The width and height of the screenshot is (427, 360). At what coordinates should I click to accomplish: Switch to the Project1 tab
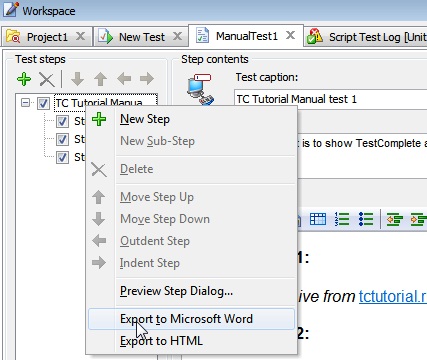(47, 37)
